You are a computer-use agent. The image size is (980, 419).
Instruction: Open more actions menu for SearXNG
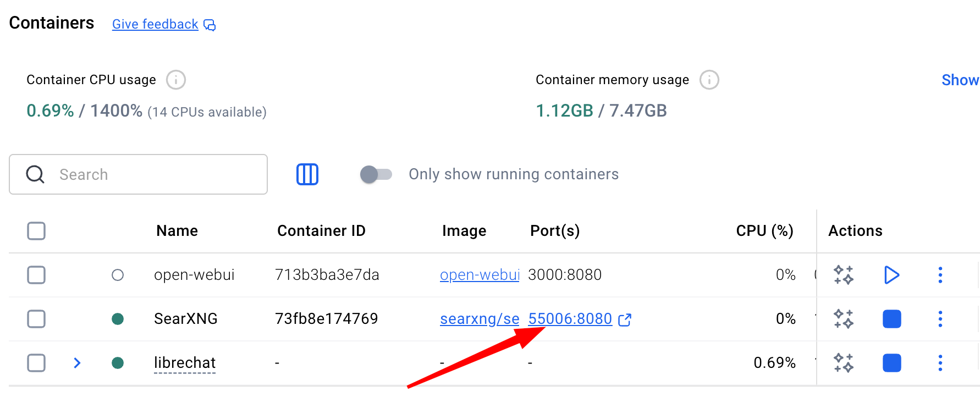(x=940, y=319)
